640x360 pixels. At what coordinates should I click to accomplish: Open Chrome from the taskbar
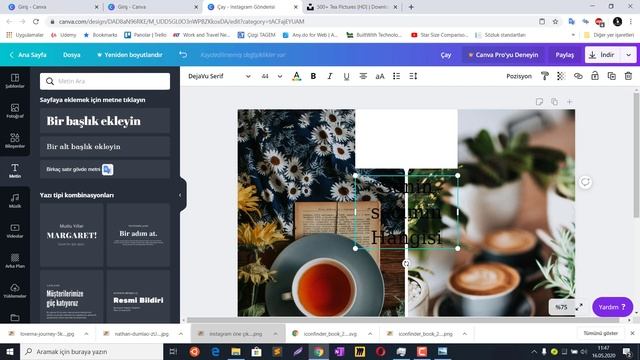[319, 351]
